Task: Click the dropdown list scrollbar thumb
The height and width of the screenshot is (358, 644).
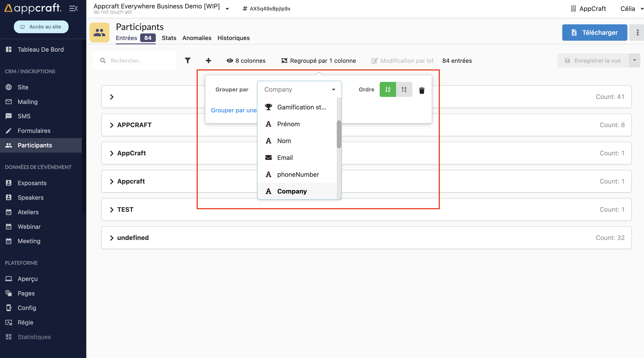Action: tap(339, 134)
